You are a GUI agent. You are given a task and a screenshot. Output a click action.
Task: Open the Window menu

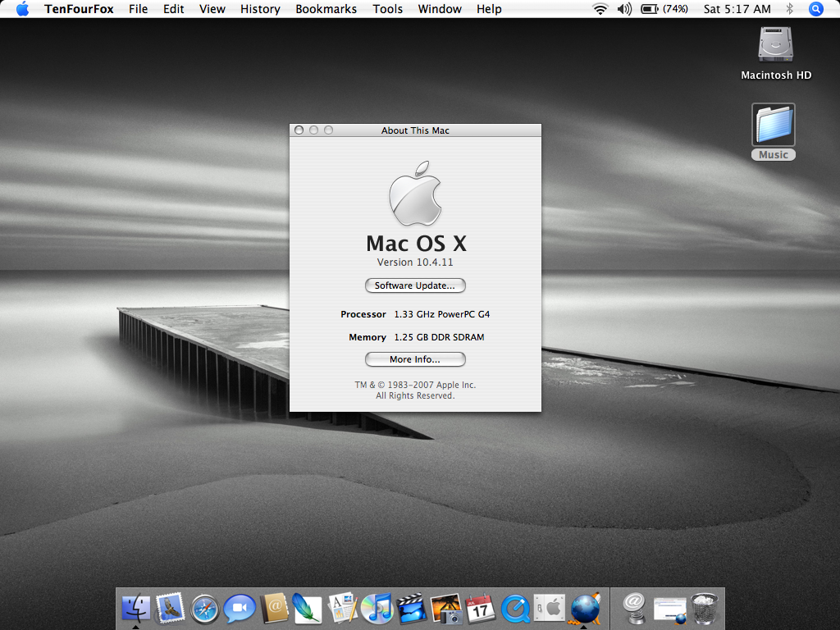click(x=440, y=9)
